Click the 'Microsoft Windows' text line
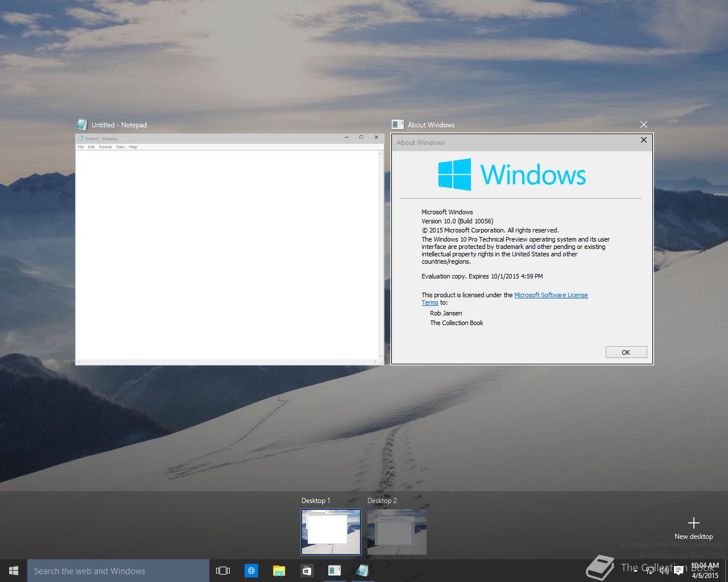Viewport: 728px width, 582px height. coord(447,212)
